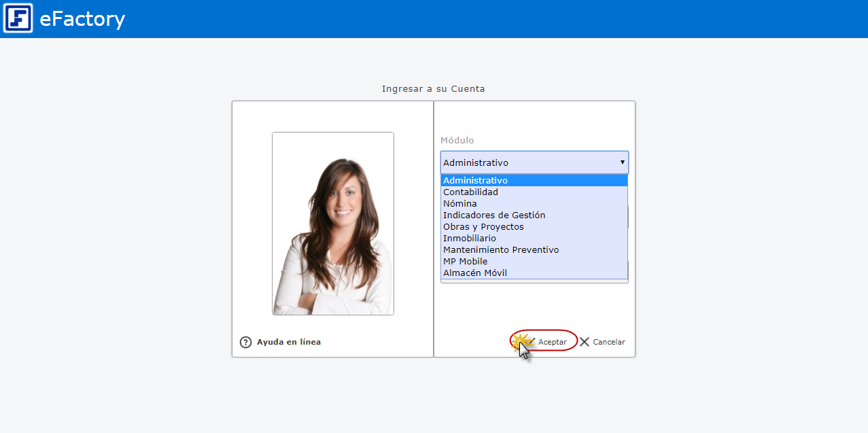The image size is (868, 433).
Task: Choose Inmobiliario module option
Action: [534, 239]
